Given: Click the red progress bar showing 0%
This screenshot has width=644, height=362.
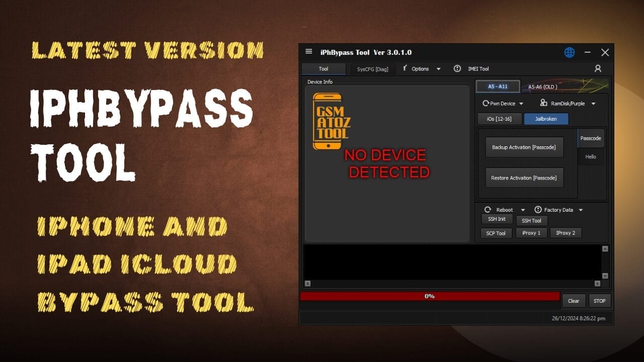Looking at the screenshot, I should click(x=429, y=296).
